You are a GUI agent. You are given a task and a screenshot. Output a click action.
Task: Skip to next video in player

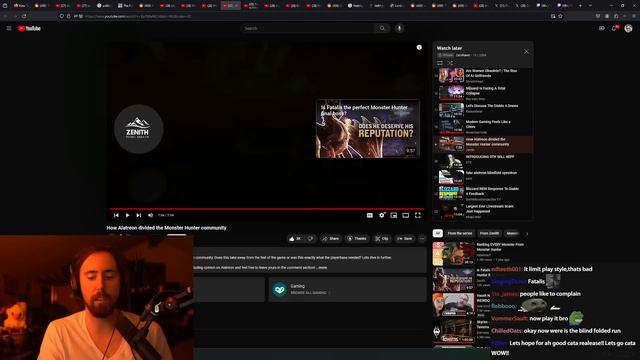pyautogui.click(x=139, y=215)
